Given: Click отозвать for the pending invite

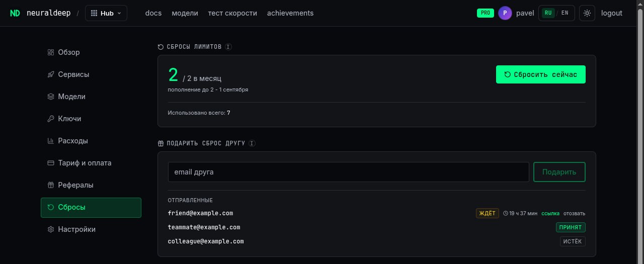Looking at the screenshot, I should click(x=574, y=213).
